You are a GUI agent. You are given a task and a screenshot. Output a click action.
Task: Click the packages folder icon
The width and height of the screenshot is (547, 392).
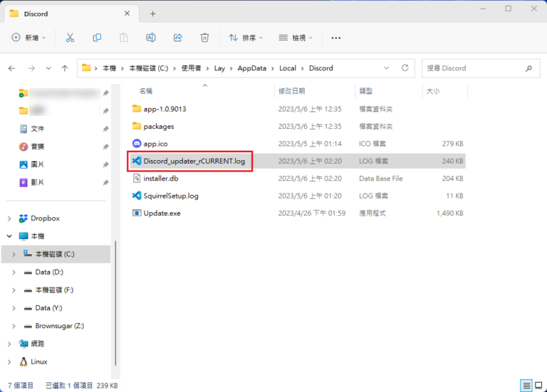click(137, 126)
